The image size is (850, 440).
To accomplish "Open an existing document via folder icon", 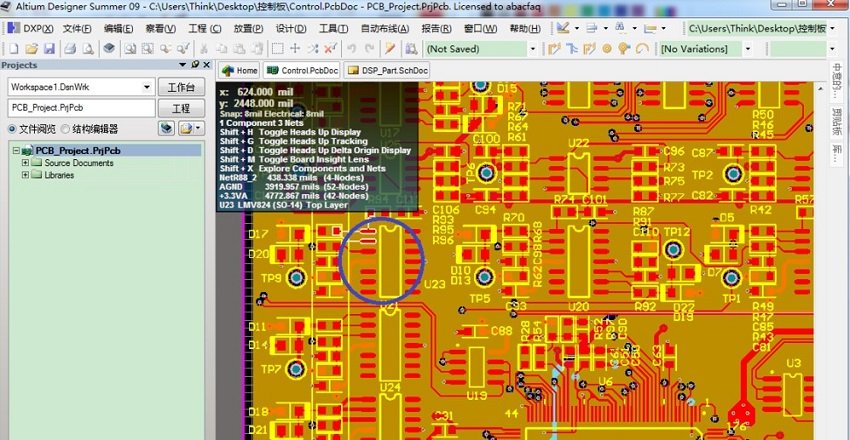I will pos(31,49).
